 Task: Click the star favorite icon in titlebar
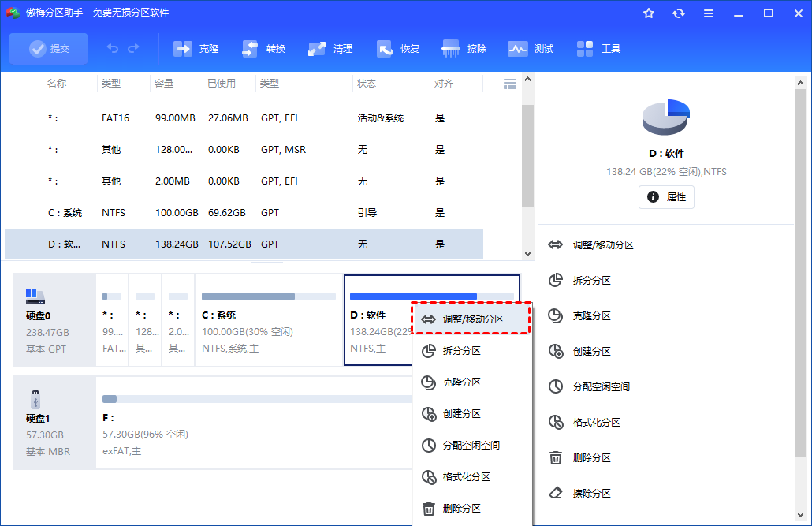pos(649,13)
